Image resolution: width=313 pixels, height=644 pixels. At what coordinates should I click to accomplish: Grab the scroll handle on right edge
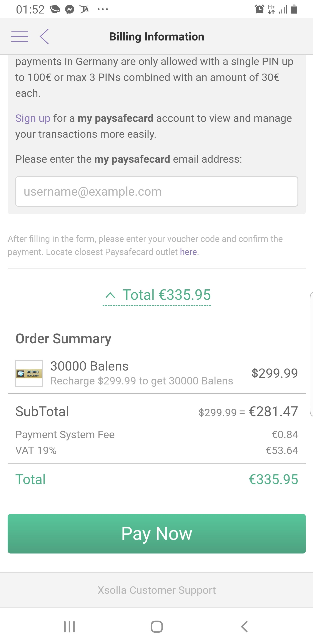tap(311, 354)
